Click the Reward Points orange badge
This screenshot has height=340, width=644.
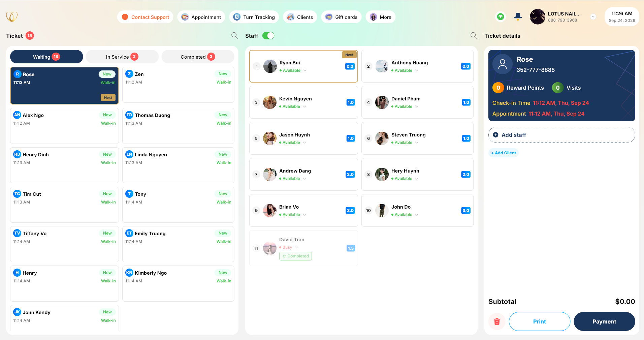click(x=498, y=88)
